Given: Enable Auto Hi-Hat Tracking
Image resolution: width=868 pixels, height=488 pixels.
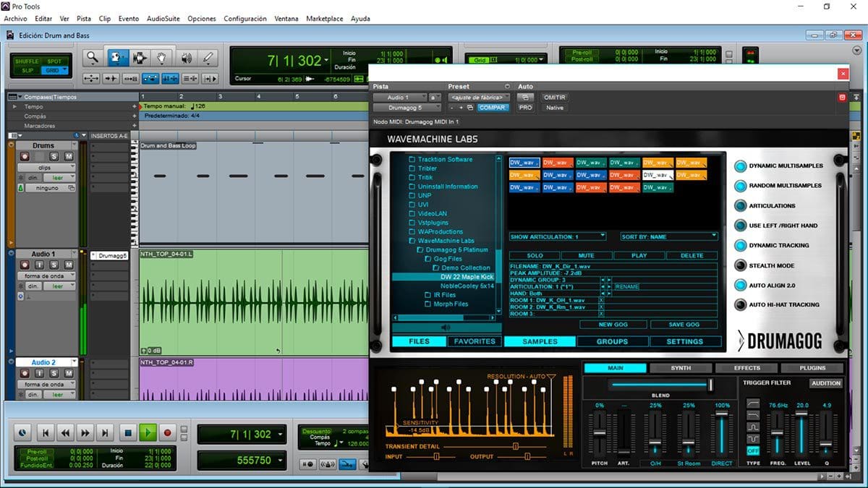Looking at the screenshot, I should (740, 305).
